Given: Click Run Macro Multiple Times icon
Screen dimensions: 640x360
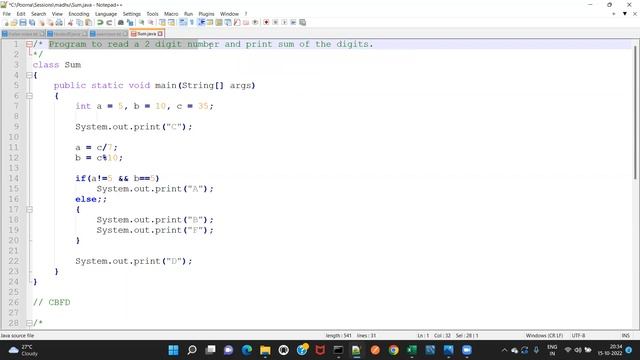Looking at the screenshot, I should coord(293,22).
